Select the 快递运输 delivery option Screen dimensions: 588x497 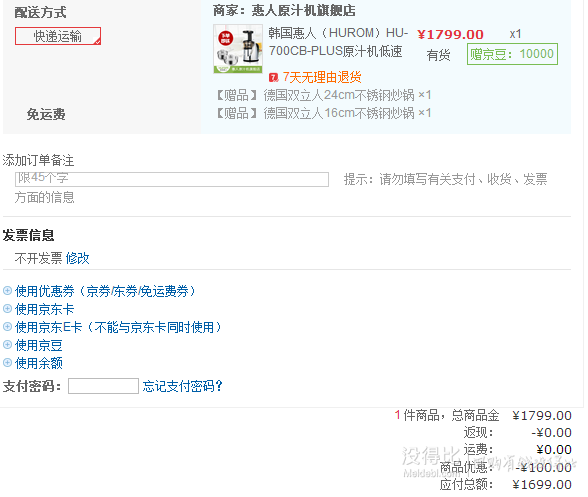[58, 36]
